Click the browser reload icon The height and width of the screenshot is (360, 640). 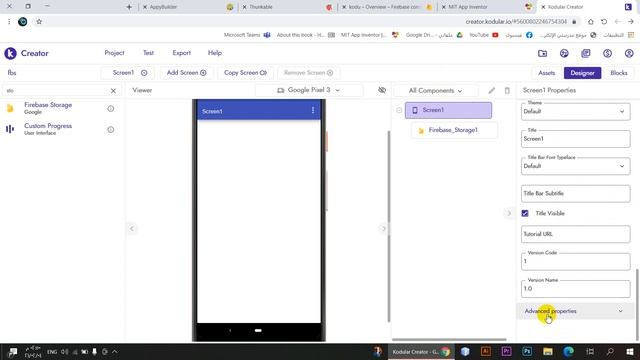coord(604,22)
